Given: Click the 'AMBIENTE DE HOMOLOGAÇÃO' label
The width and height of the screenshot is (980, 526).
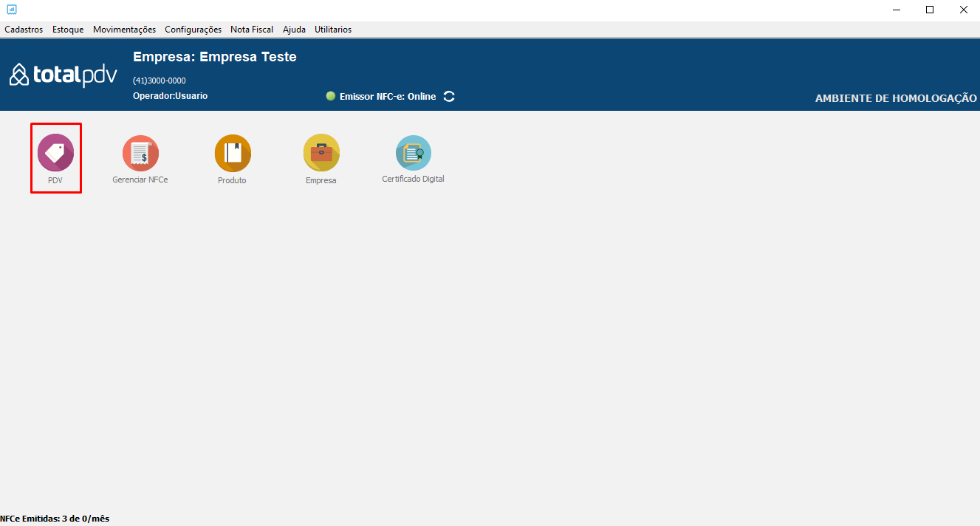Looking at the screenshot, I should tap(896, 98).
